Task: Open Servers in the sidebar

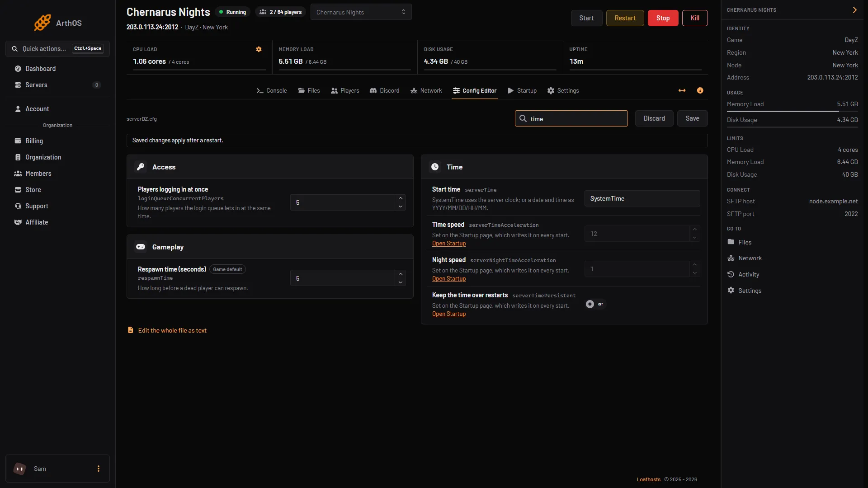Action: (57, 85)
